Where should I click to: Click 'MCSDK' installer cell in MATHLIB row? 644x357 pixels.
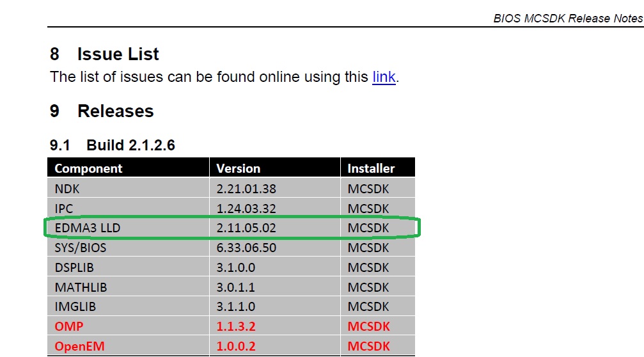coord(377,287)
